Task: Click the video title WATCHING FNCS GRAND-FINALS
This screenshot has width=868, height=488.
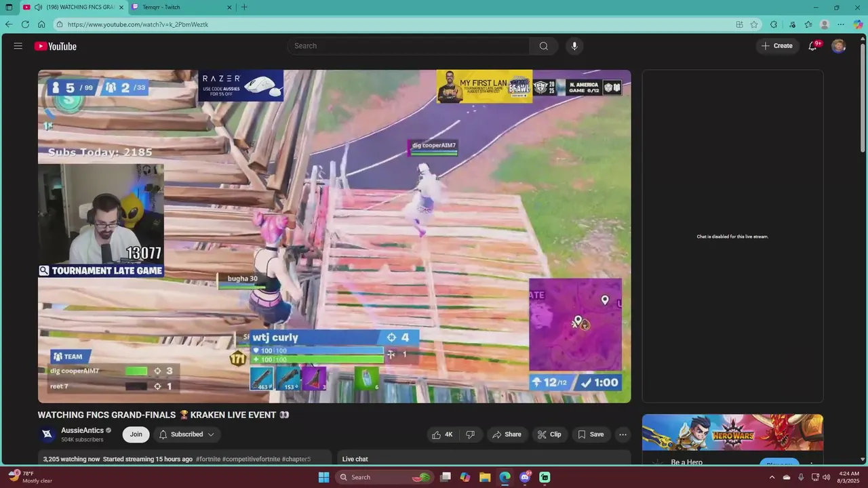Action: (163, 415)
